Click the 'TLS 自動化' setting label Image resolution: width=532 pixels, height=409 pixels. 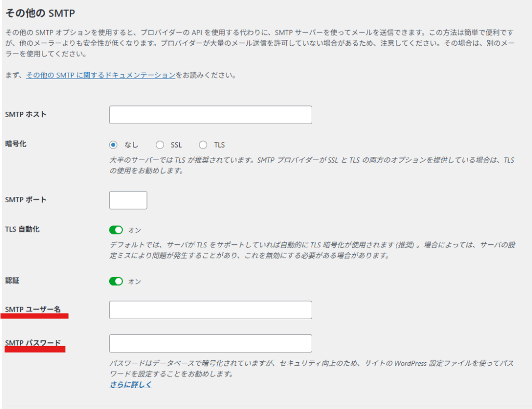point(22,229)
